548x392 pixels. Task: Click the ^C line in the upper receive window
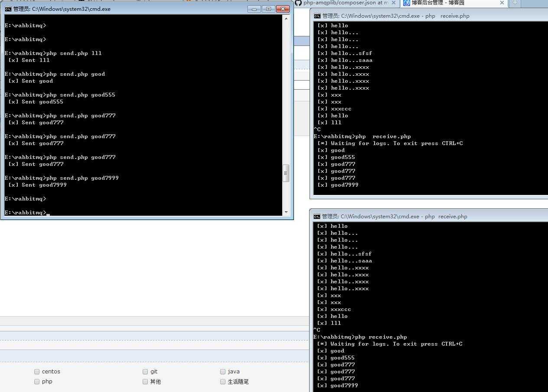pos(317,130)
